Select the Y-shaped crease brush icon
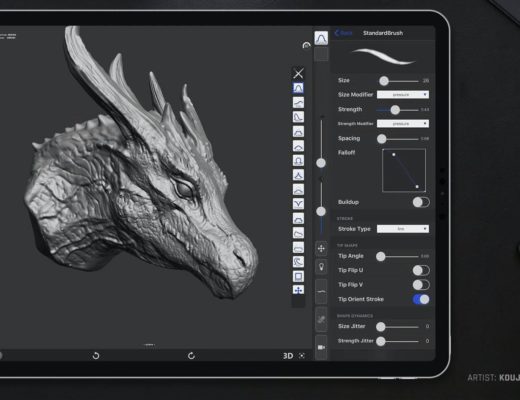The image size is (520, 400). click(298, 204)
